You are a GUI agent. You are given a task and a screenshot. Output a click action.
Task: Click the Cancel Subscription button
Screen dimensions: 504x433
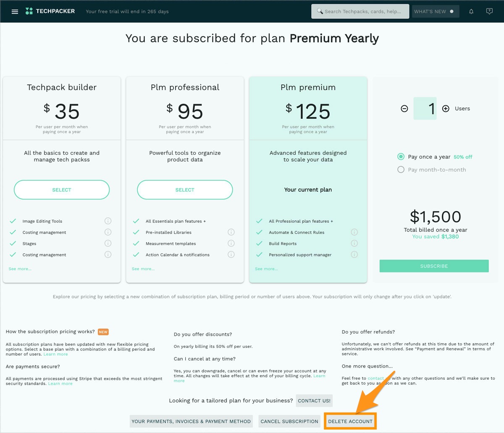(289, 421)
